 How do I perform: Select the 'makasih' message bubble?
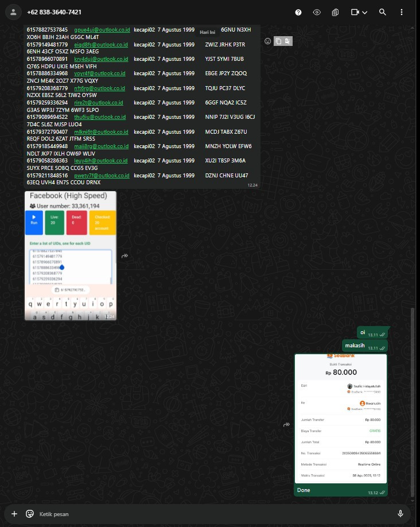364,346
